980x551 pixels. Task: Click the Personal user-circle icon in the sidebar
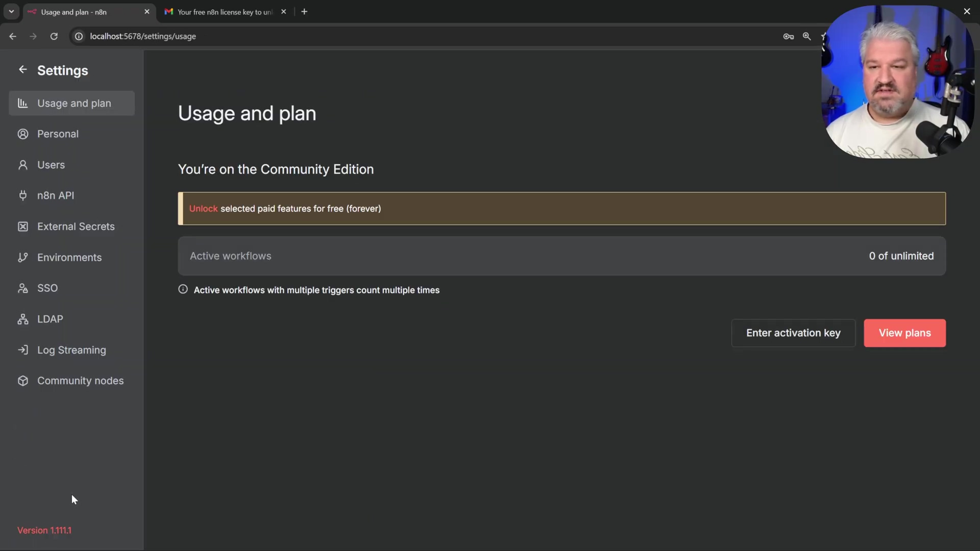23,134
